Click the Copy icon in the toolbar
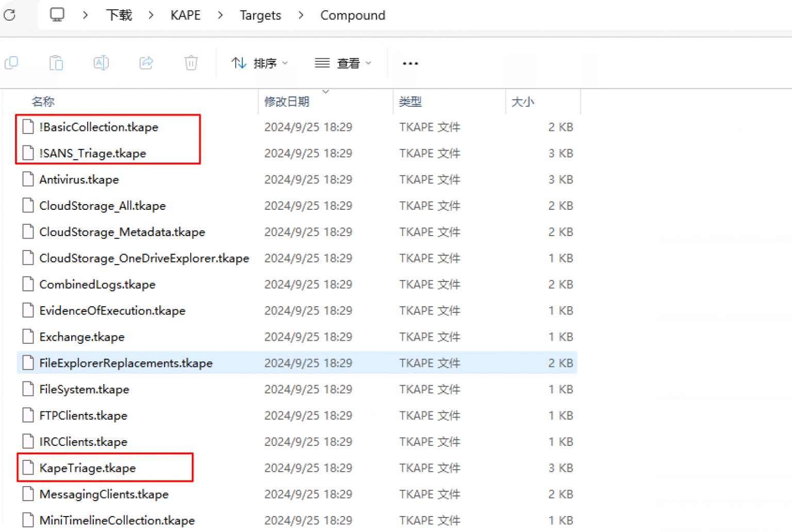 coord(11,62)
